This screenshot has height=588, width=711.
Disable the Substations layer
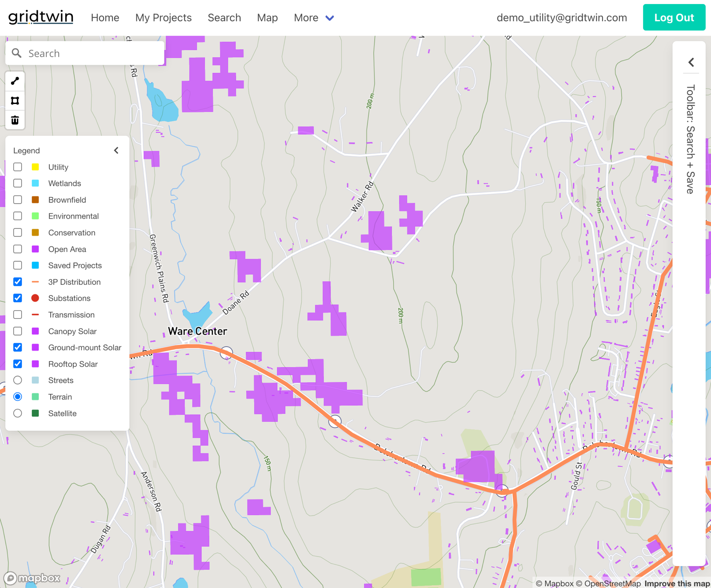tap(18, 298)
